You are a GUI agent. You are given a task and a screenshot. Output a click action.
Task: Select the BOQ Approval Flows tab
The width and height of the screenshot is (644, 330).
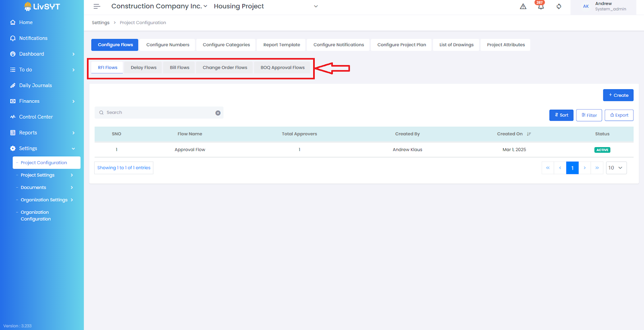pos(283,68)
